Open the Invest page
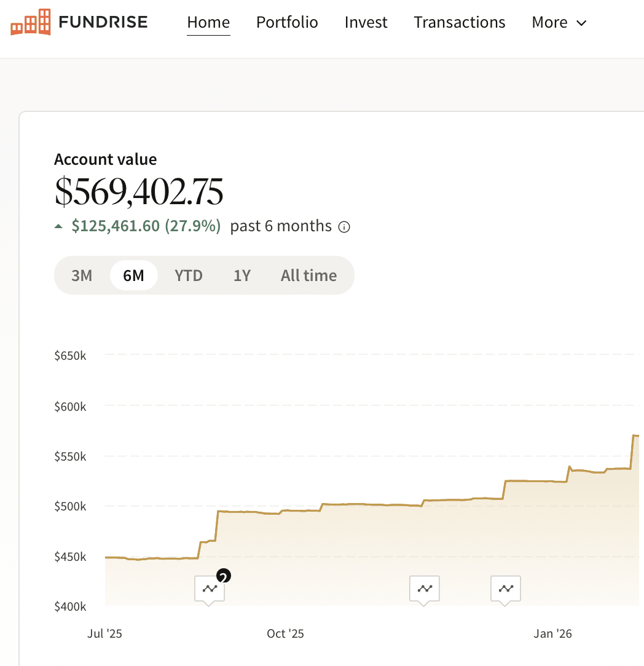644x666 pixels. [x=366, y=22]
